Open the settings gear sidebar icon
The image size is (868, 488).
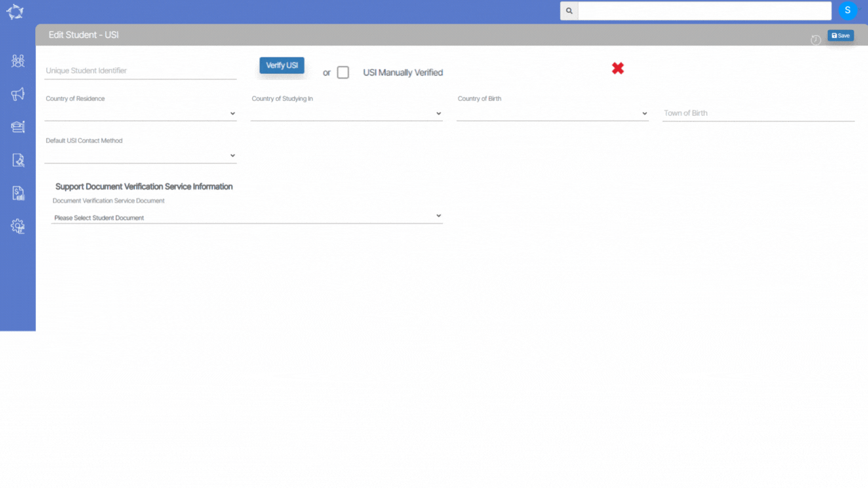(18, 226)
